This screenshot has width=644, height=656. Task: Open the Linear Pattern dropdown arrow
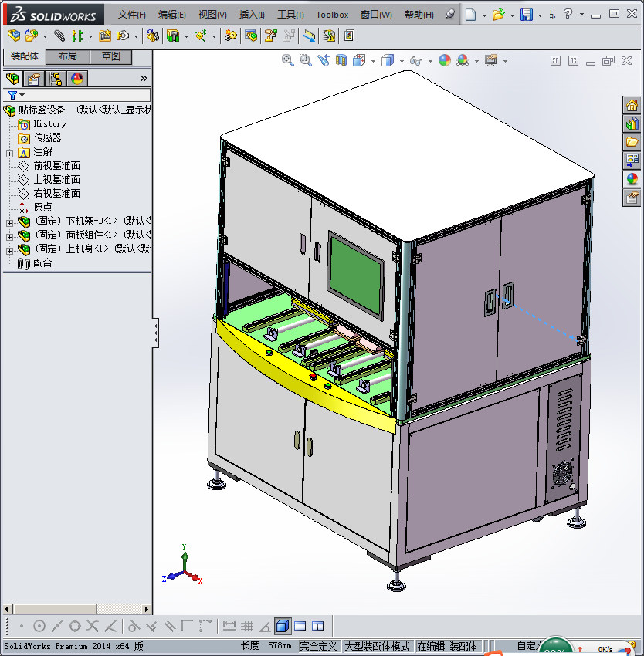[x=90, y=36]
